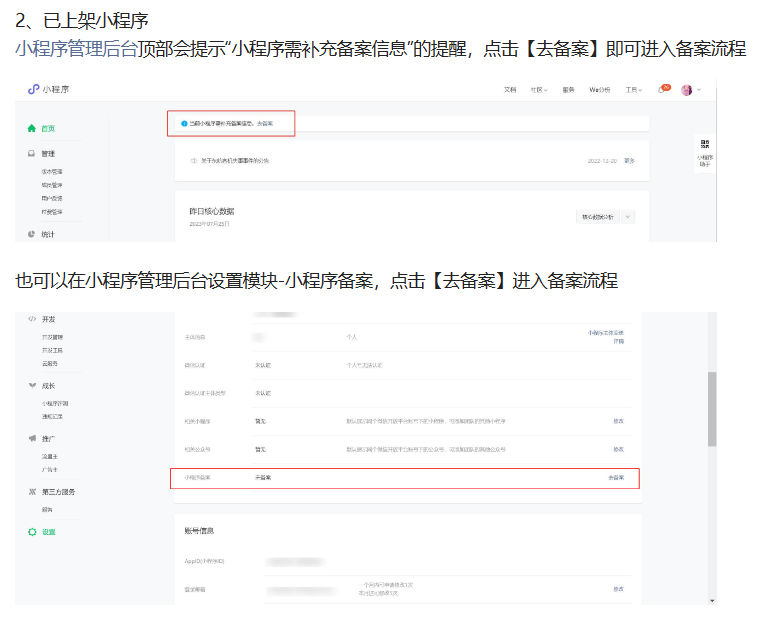The width and height of the screenshot is (766, 630).
Task: Click the speaker icon beside the announcement
Action: 193,161
